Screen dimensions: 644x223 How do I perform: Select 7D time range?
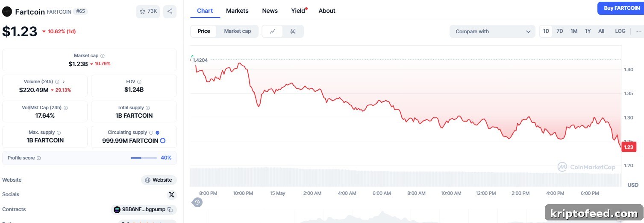(560, 31)
